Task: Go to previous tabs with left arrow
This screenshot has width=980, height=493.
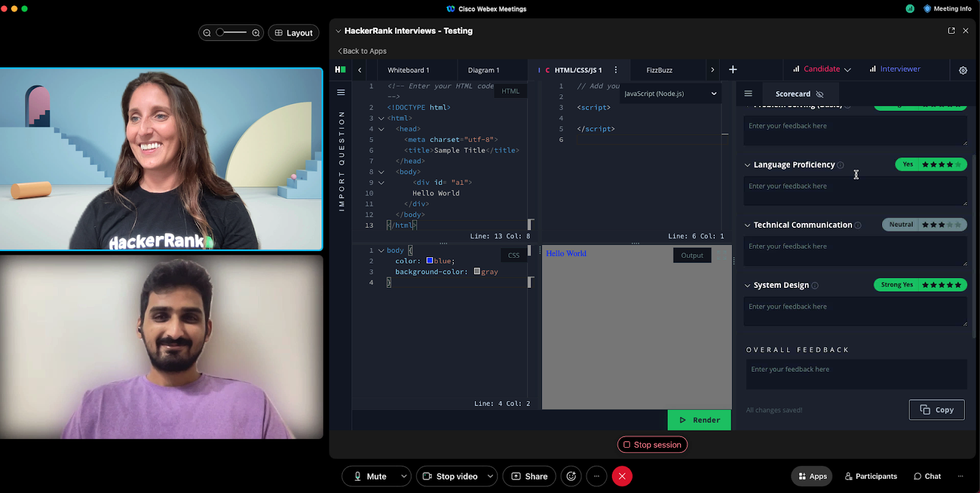Action: [360, 70]
